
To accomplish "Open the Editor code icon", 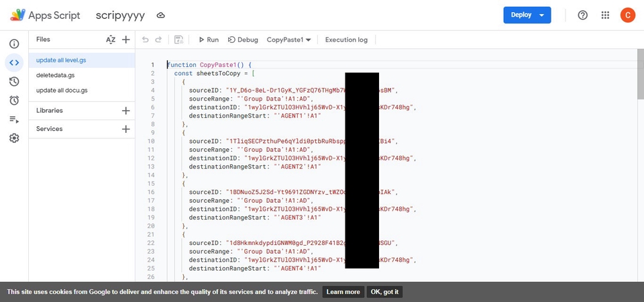I will coord(14,62).
